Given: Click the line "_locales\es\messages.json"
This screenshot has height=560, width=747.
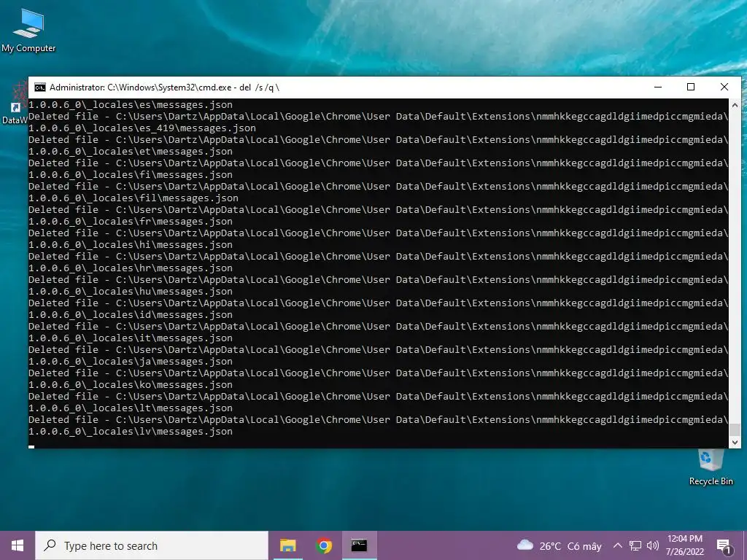Looking at the screenshot, I should 131,105.
